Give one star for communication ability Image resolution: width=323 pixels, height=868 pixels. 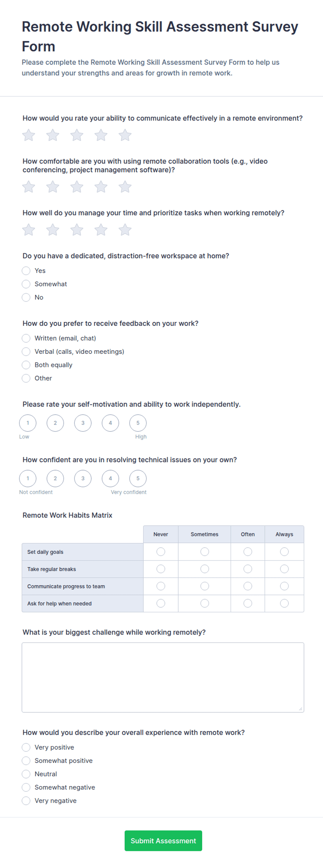click(28, 135)
